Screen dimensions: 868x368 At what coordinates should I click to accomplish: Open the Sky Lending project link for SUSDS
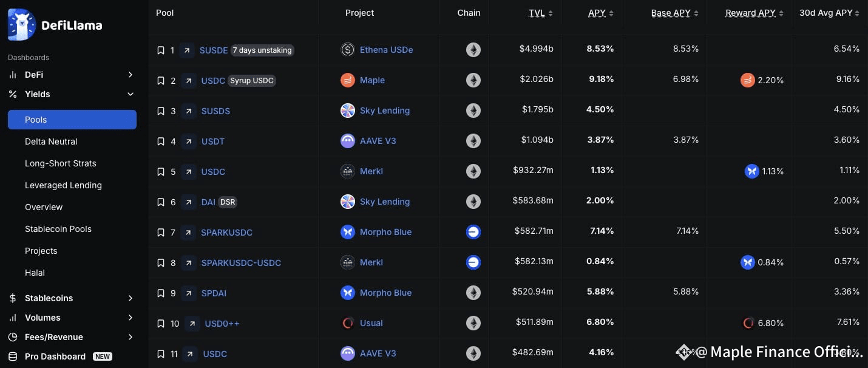385,111
